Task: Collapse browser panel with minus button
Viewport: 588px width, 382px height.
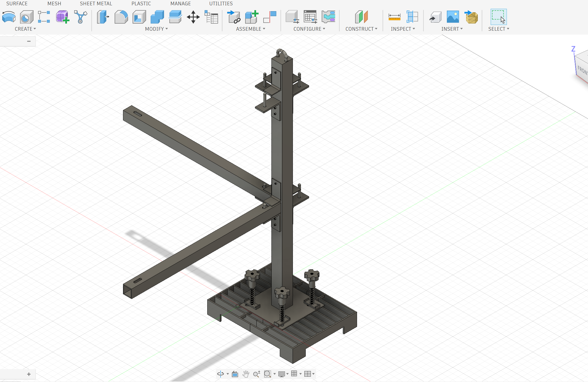Action: pyautogui.click(x=29, y=41)
